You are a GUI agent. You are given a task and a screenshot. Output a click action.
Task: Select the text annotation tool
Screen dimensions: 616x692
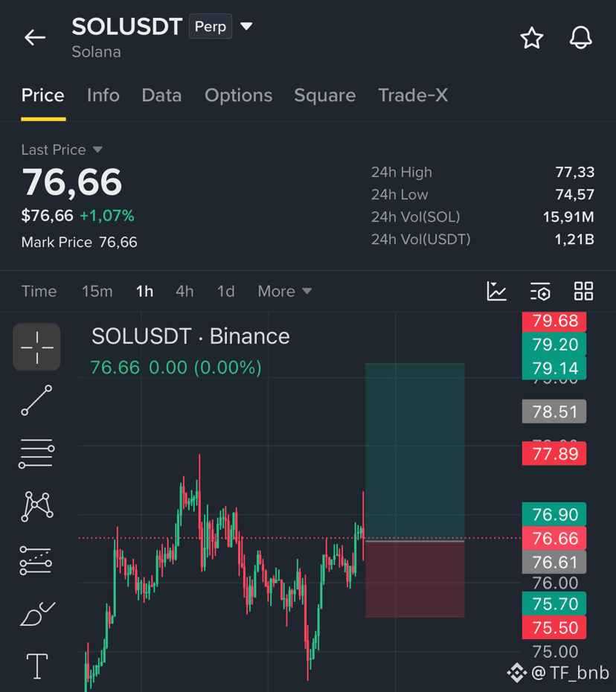[x=37, y=666]
